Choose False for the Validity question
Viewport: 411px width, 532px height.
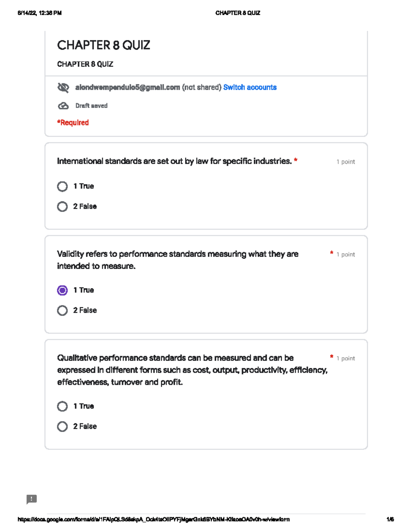coord(62,310)
